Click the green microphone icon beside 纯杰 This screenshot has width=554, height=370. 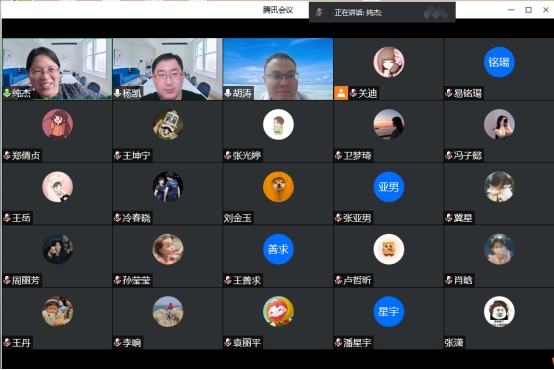click(x=7, y=93)
